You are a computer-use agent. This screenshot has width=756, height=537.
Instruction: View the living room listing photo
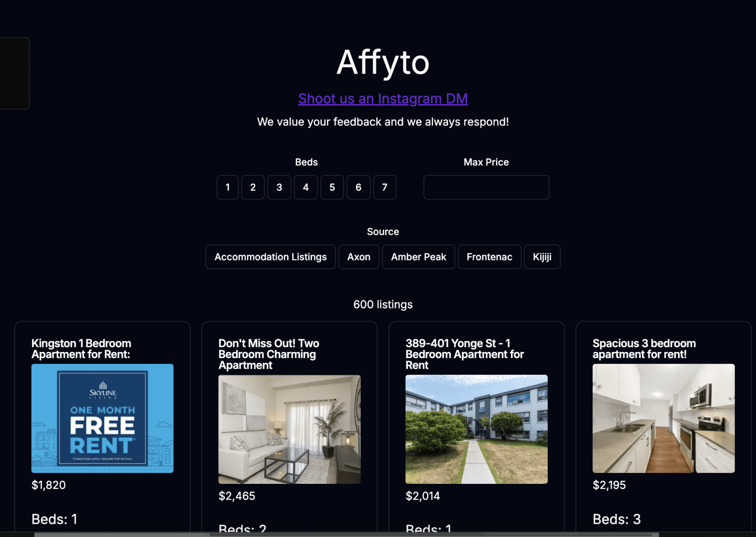point(289,429)
